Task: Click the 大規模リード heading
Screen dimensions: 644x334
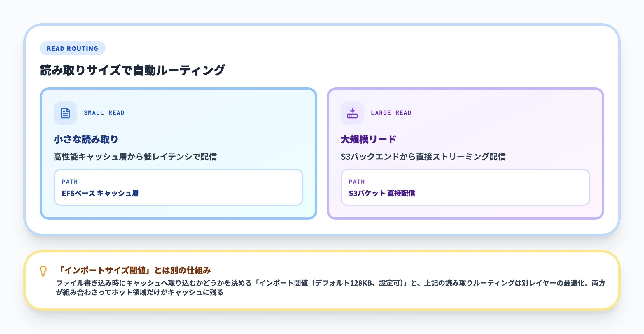Action: click(x=368, y=139)
